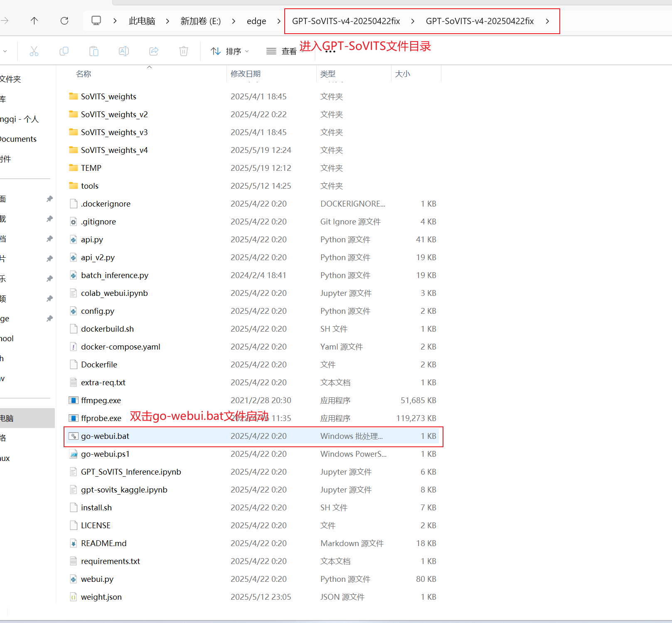
Task: Click 新加卷 (E:) breadcrumb
Action: pos(201,21)
